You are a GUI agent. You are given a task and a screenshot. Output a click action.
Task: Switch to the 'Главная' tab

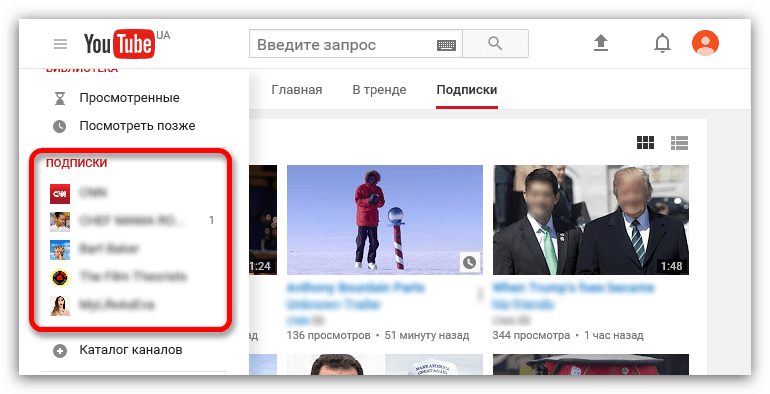click(297, 90)
